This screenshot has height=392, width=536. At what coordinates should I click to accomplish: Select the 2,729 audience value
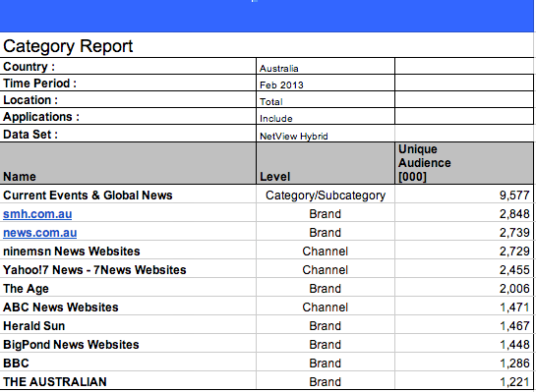point(514,252)
